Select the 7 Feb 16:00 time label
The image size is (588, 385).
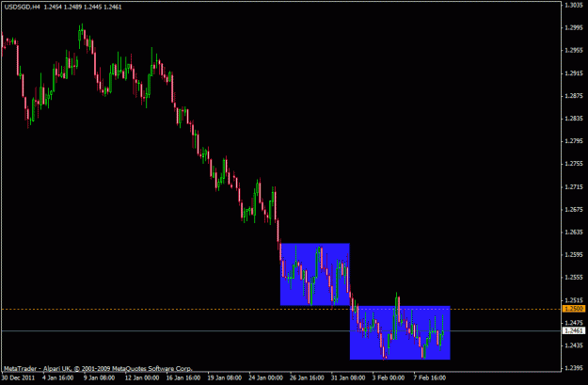coord(430,377)
